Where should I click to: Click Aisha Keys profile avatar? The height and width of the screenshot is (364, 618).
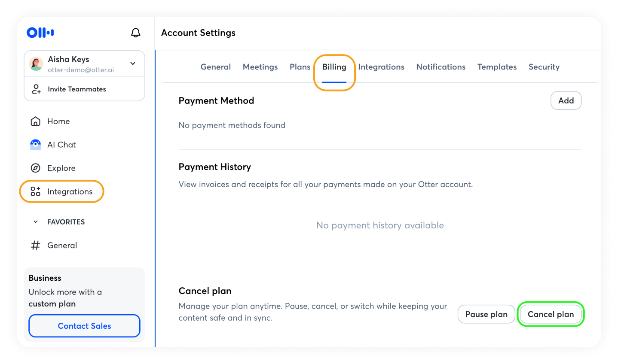(36, 64)
